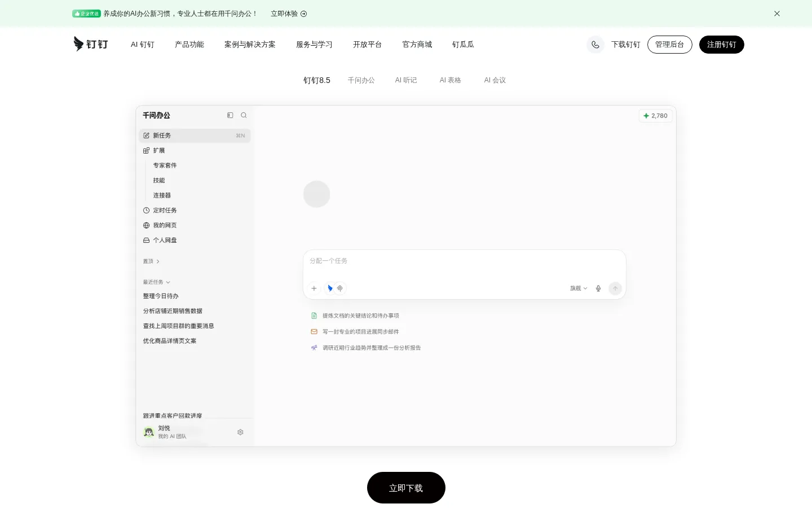The width and height of the screenshot is (812, 508).
Task: Click the green 企业优选 badge in banner
Action: pos(86,14)
